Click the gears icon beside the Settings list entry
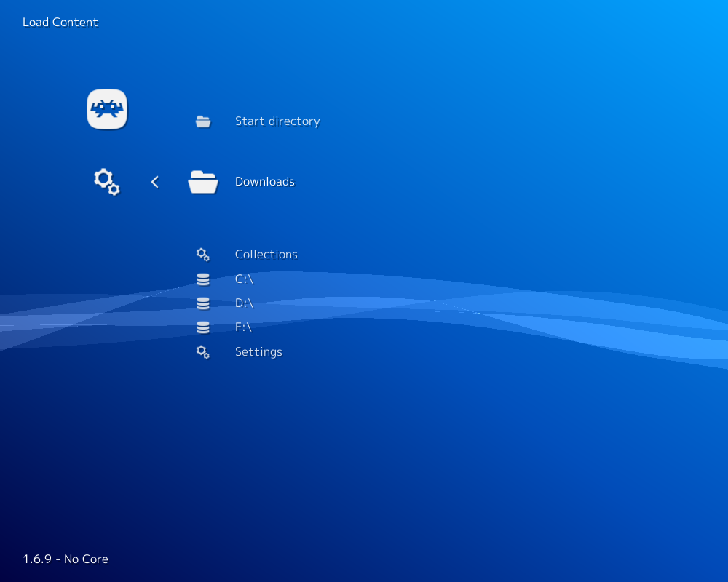Viewport: 728px width, 582px height. pos(203,352)
